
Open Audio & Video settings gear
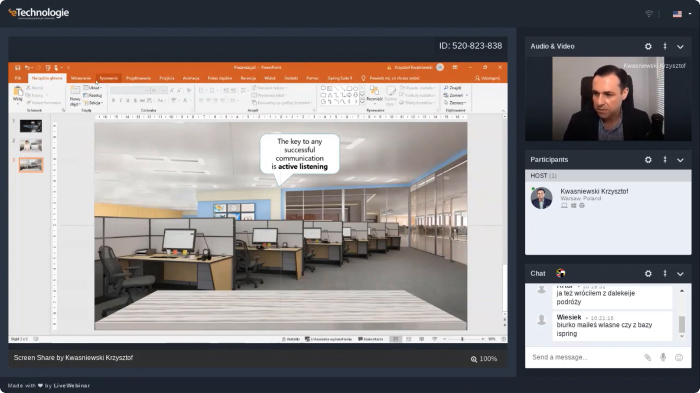pyautogui.click(x=648, y=46)
